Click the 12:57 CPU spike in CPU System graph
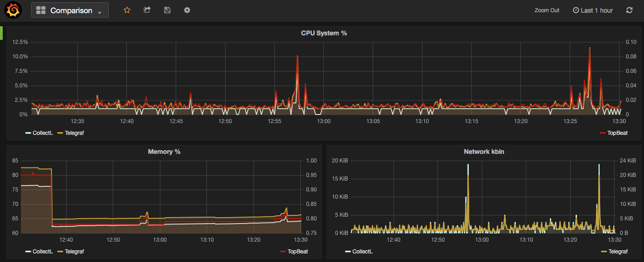The height and width of the screenshot is (262, 644). pos(297,57)
